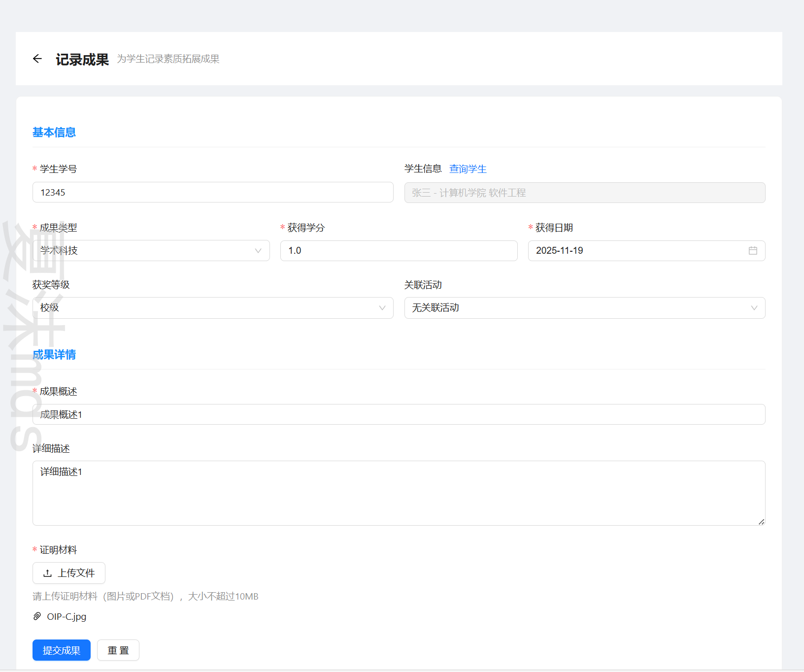This screenshot has width=804, height=672.
Task: Open the 获奖等级 dropdown showing 校级
Action: click(x=213, y=308)
